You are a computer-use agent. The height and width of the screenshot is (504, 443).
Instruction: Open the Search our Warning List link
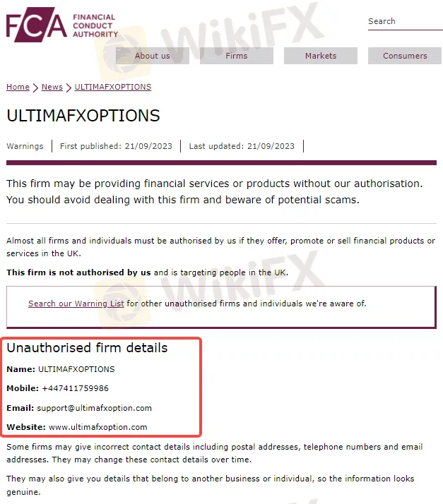76,304
